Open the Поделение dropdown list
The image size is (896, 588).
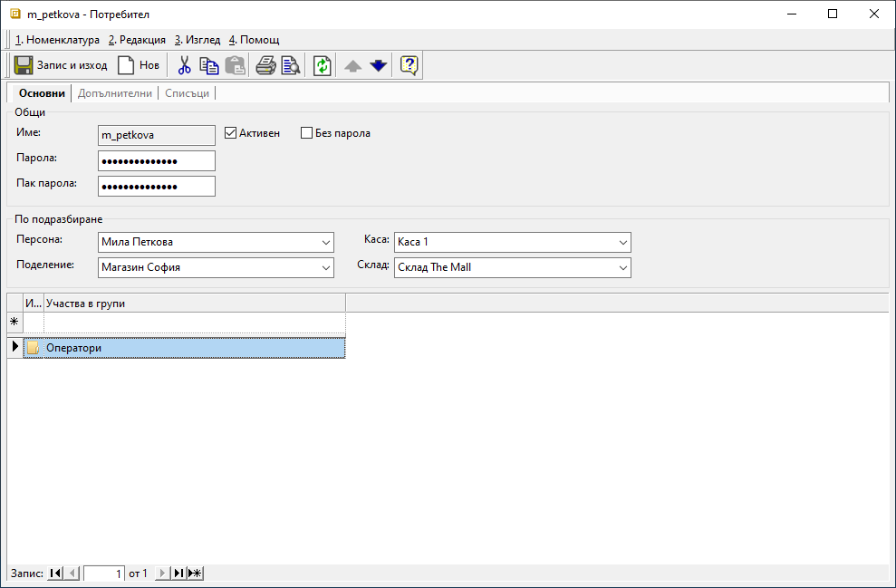click(x=326, y=268)
